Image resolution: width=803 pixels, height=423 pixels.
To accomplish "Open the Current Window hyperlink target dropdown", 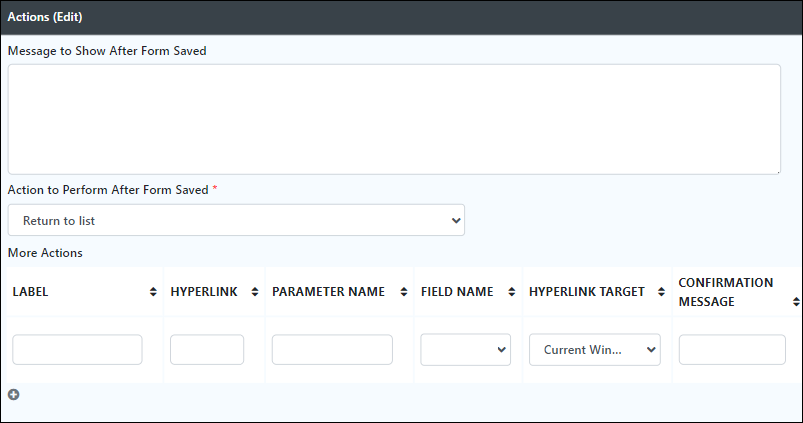I will click(x=595, y=350).
